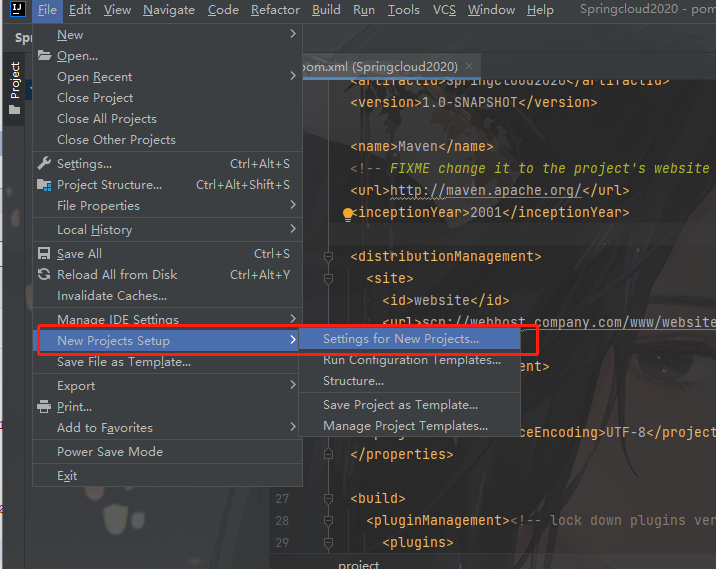Image resolution: width=716 pixels, height=569 pixels.
Task: Collapse the plugins tag fold marker
Action: [x=328, y=543]
